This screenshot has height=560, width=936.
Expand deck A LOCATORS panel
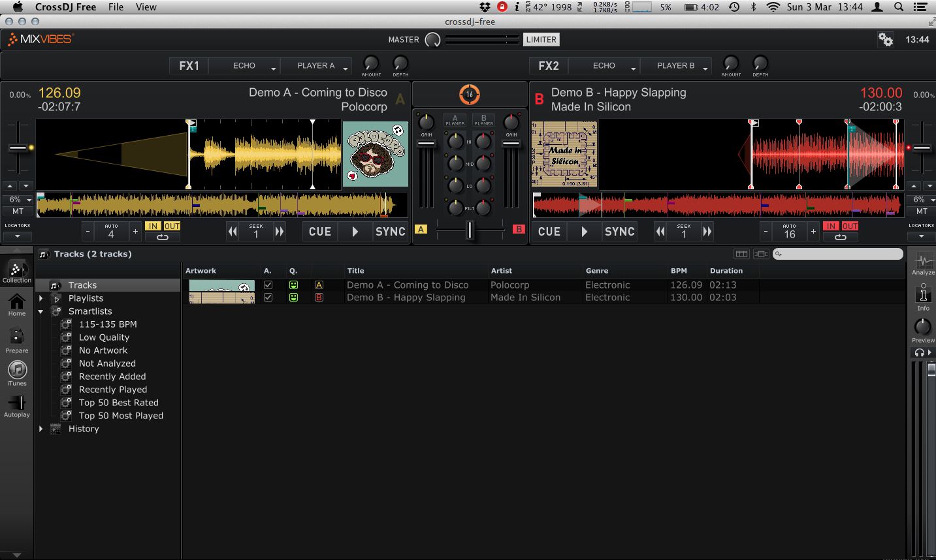(x=18, y=236)
